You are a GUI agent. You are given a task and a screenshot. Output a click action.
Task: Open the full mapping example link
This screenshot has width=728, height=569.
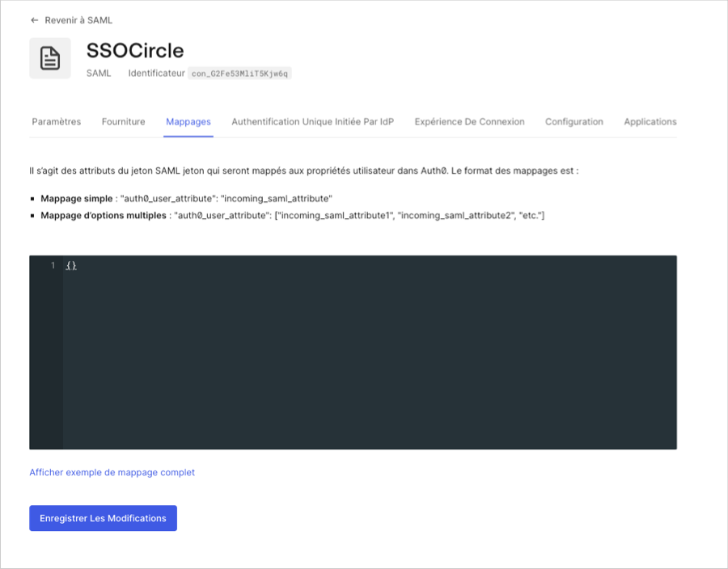pos(112,472)
